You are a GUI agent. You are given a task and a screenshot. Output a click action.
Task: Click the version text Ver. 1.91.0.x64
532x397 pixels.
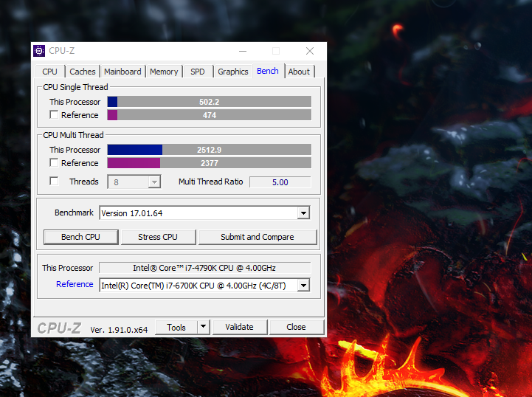tap(119, 330)
